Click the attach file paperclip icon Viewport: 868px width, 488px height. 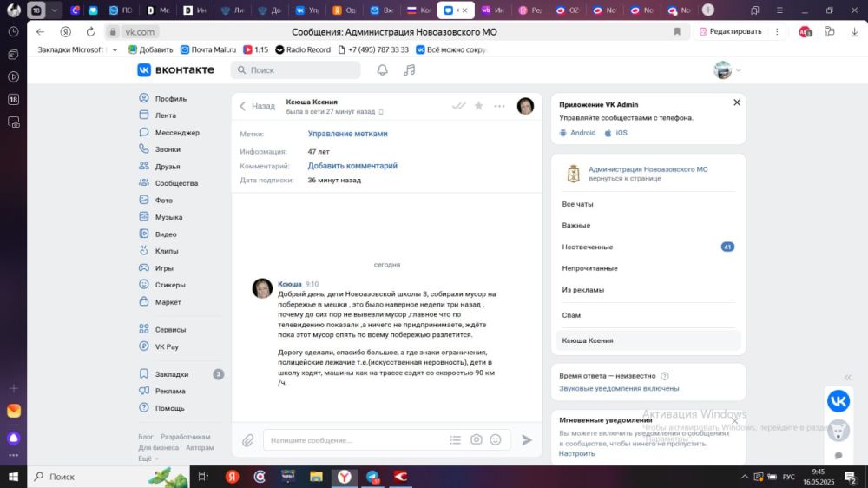[x=248, y=440]
